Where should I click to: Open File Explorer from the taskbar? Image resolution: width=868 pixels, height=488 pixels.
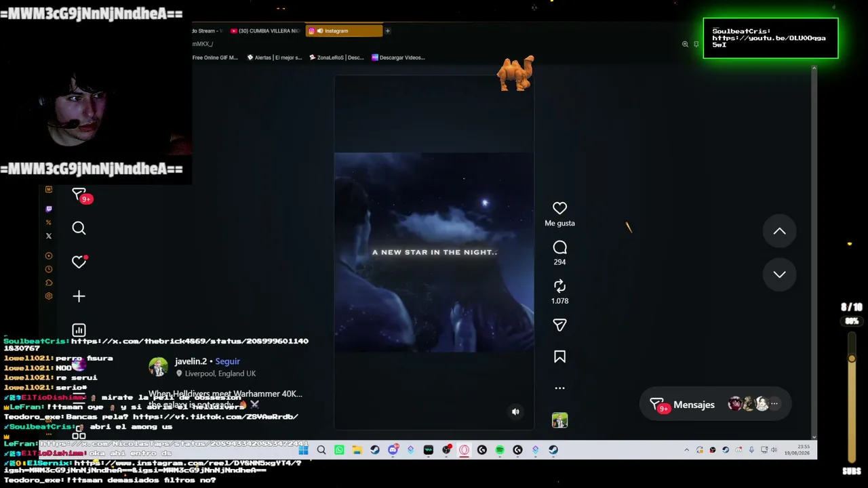click(x=357, y=450)
